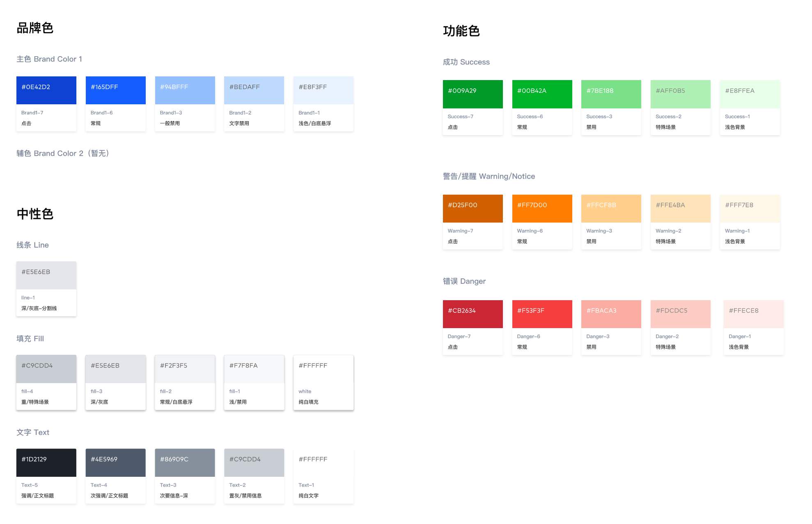
Task: Pick the #CB2634 Danger-7 swatch
Action: coord(473,314)
